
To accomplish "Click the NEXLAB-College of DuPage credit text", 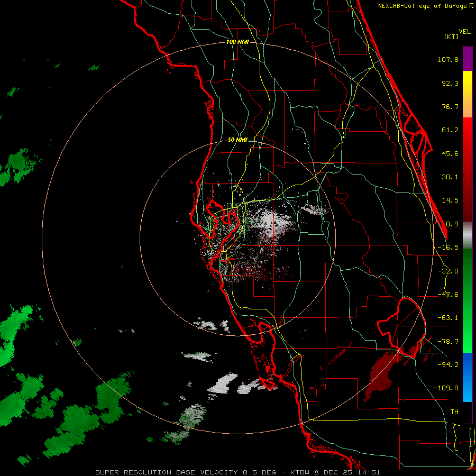I will point(425,6).
